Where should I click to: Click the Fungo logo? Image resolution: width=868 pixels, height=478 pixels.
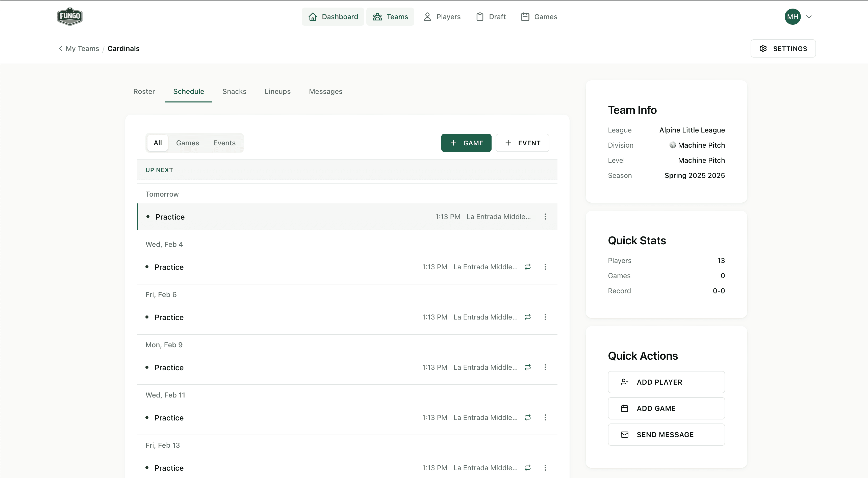70,16
